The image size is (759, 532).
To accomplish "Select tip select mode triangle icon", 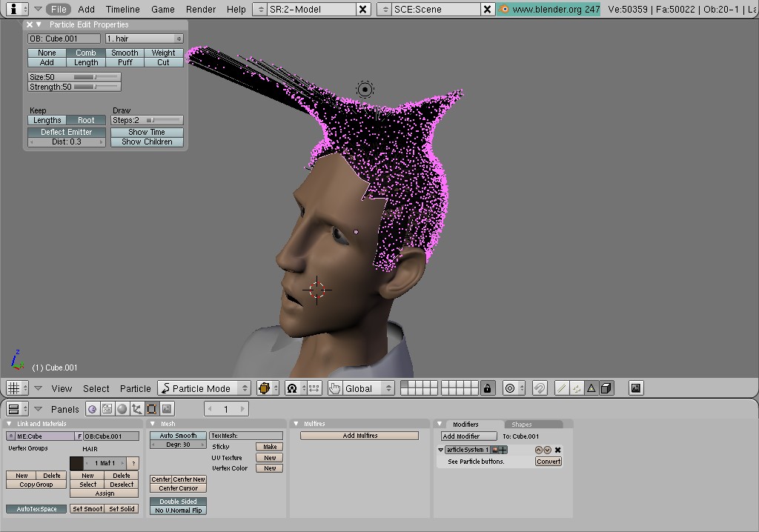I will pos(591,388).
